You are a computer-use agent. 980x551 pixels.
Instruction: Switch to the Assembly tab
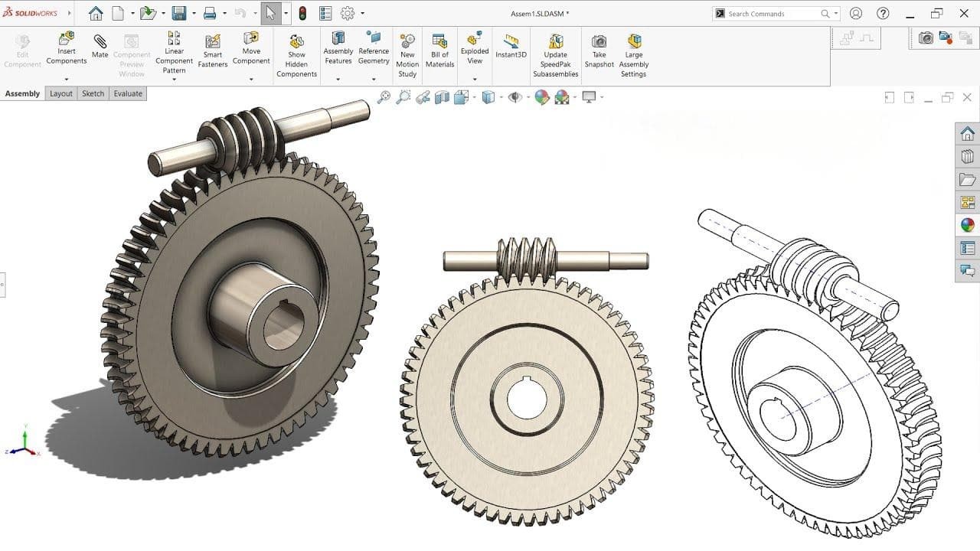coord(22,93)
